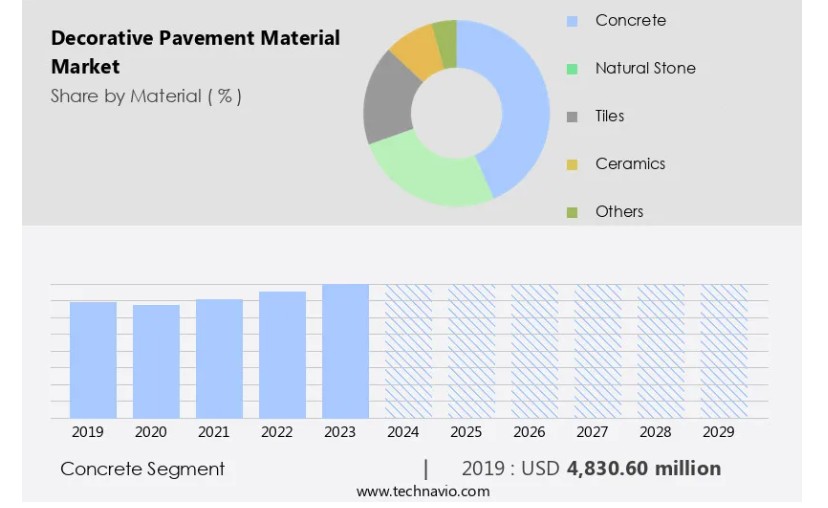Click the hatched 2027 forecast bar
The image size is (828, 508).
597,351
